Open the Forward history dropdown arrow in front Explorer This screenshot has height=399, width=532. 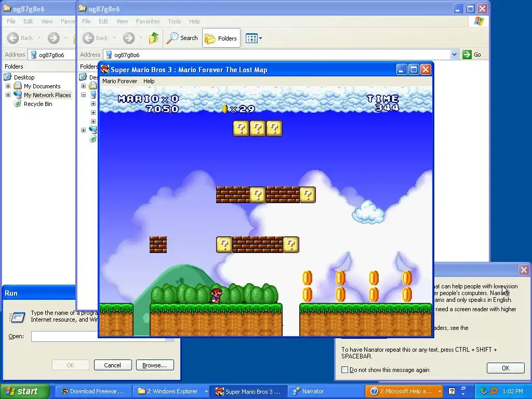pyautogui.click(x=141, y=38)
